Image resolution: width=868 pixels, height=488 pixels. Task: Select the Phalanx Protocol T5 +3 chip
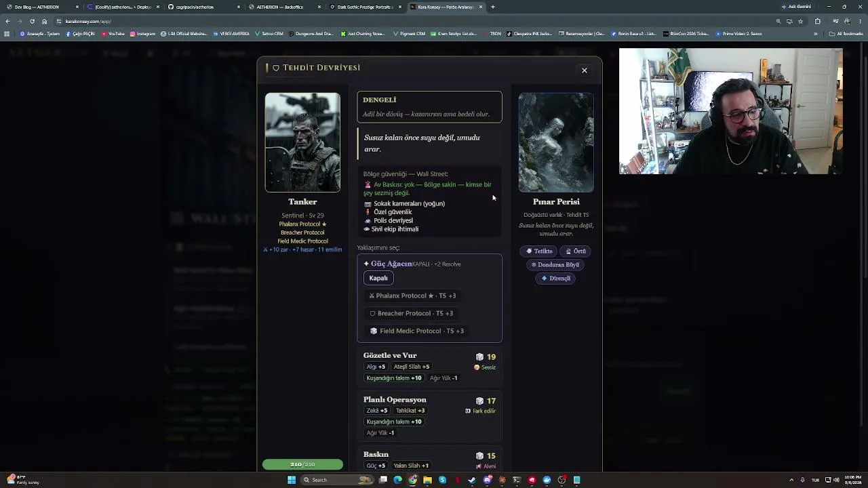coord(412,296)
